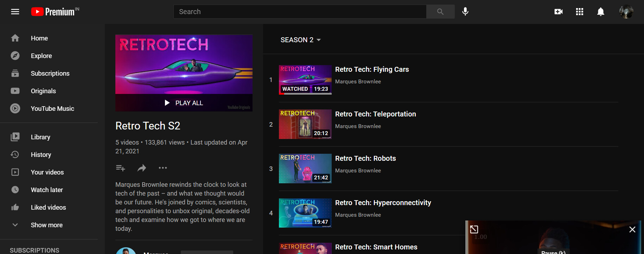Open the account avatar menu
Screen dimensions: 644x254
tap(626, 12)
